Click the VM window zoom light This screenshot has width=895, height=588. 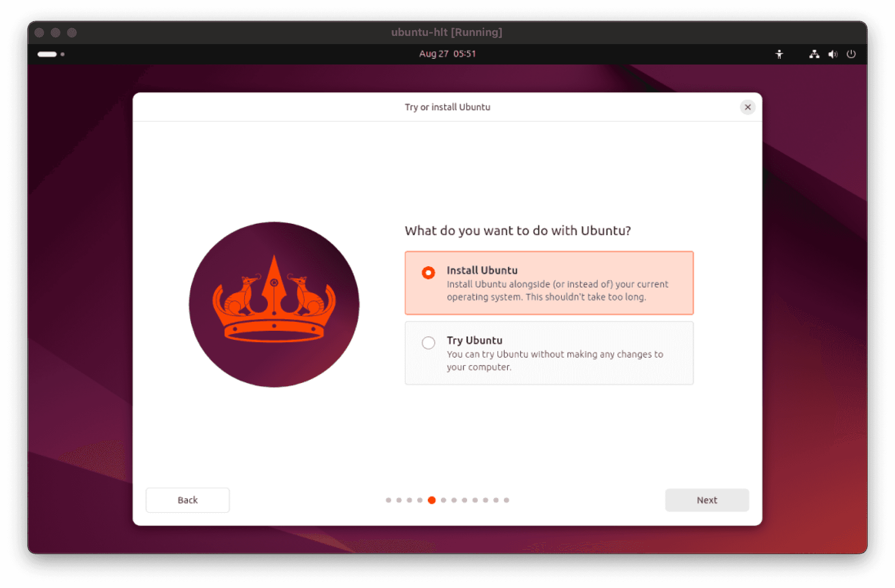click(72, 32)
